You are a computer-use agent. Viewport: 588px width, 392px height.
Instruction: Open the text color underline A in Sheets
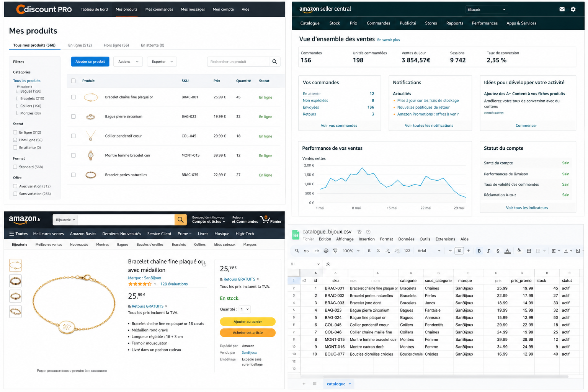pyautogui.click(x=508, y=251)
